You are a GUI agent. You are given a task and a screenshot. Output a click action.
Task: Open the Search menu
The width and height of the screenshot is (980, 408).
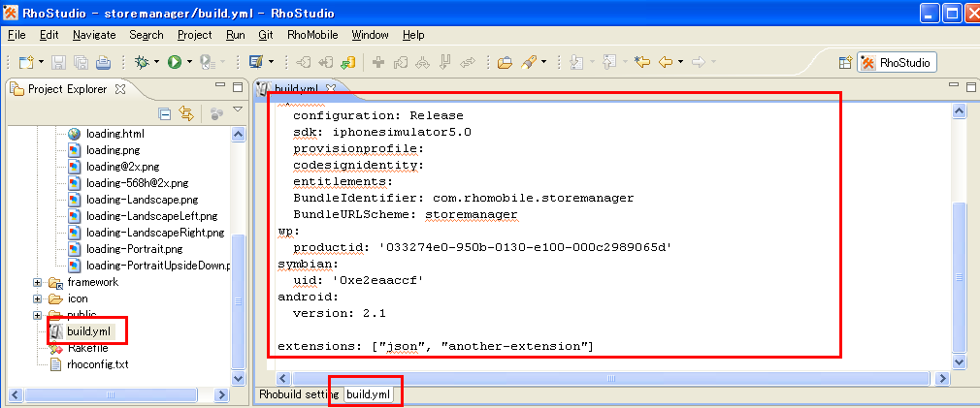(147, 35)
